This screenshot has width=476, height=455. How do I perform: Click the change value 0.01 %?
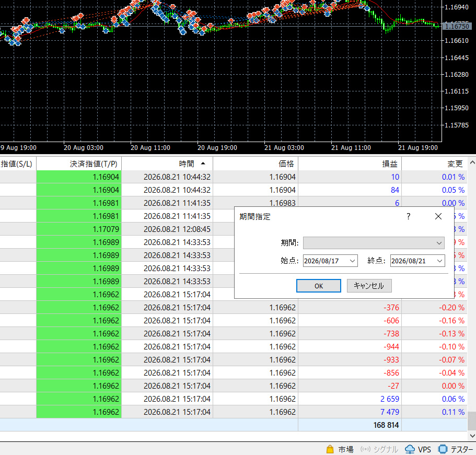click(453, 177)
